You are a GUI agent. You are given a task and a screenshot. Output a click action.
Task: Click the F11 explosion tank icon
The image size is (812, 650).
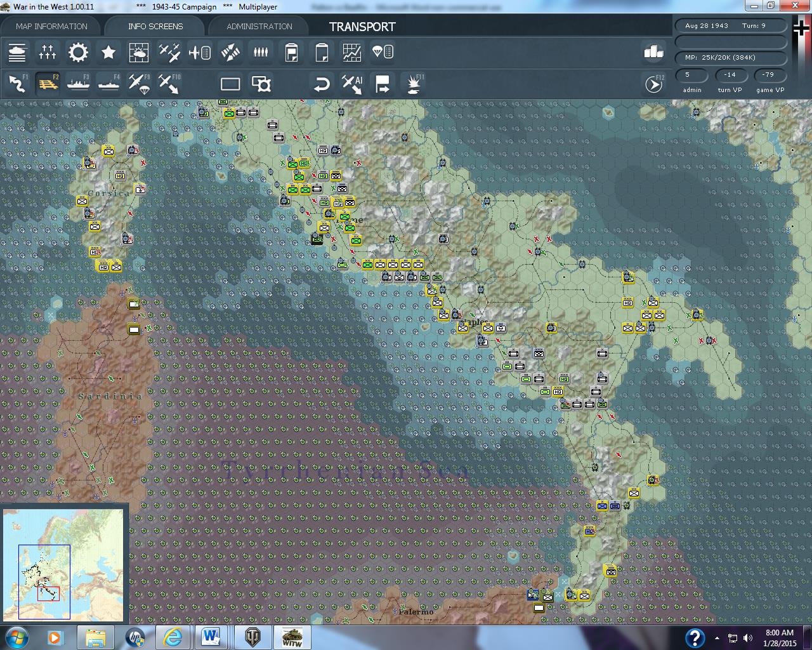tap(414, 84)
